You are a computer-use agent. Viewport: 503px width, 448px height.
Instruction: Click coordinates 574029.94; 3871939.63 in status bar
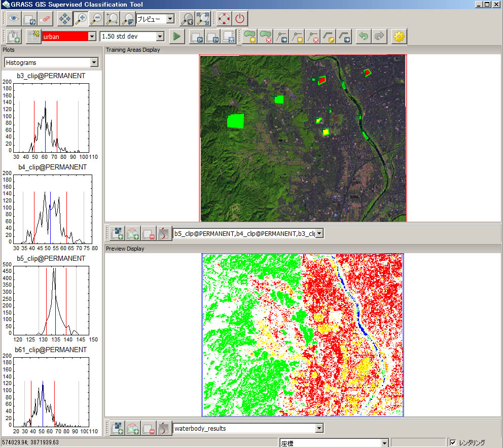point(30,442)
